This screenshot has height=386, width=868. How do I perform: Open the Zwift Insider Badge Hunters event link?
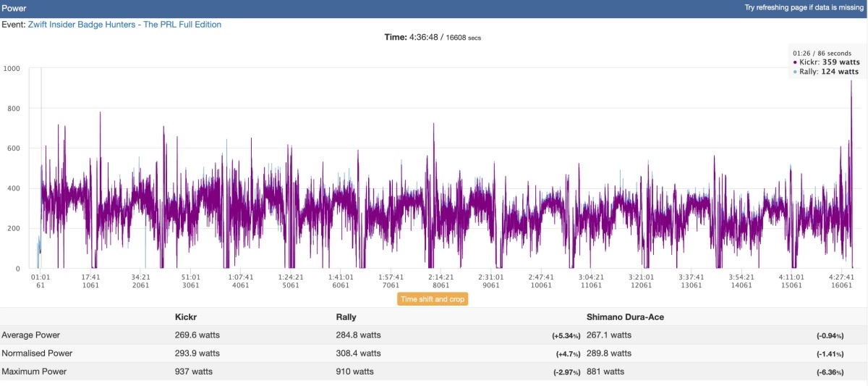click(124, 25)
